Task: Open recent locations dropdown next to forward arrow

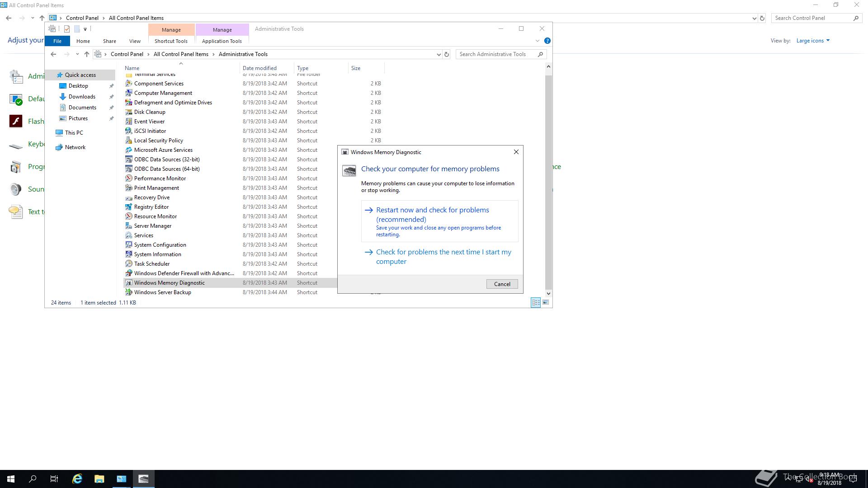Action: [x=77, y=54]
